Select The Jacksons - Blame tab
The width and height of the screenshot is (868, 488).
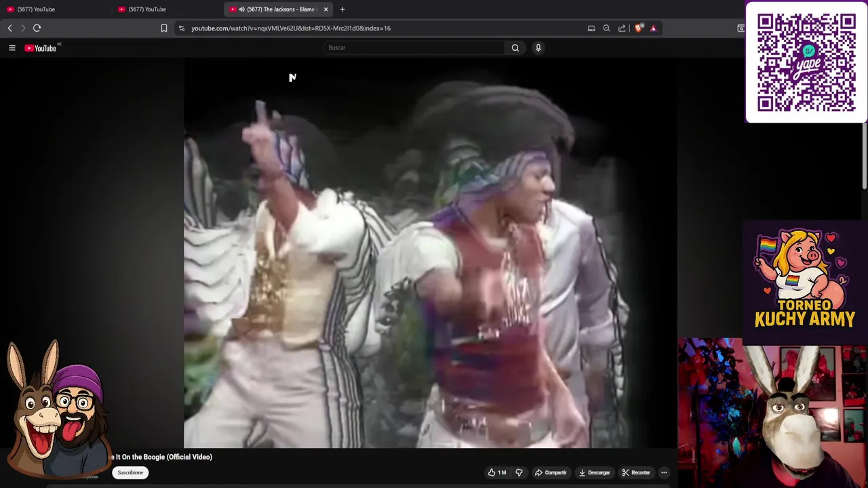[278, 9]
